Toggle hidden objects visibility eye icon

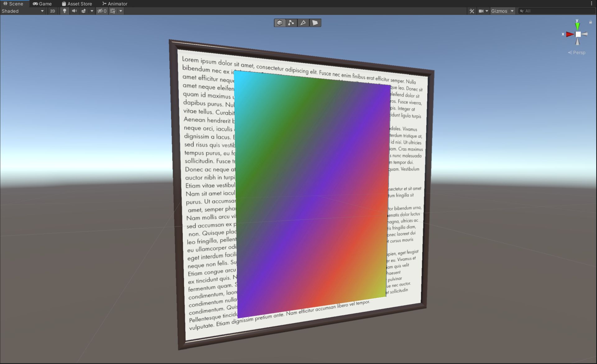102,11
